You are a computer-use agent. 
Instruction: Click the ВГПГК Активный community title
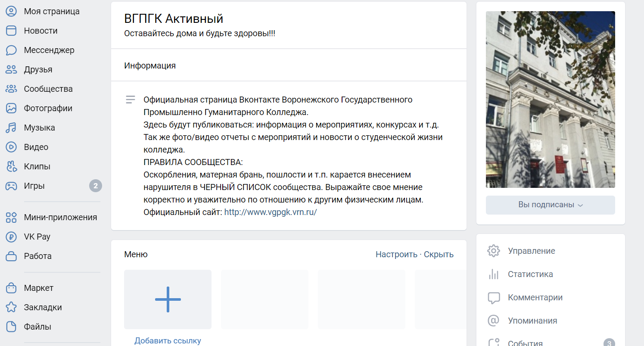(174, 19)
